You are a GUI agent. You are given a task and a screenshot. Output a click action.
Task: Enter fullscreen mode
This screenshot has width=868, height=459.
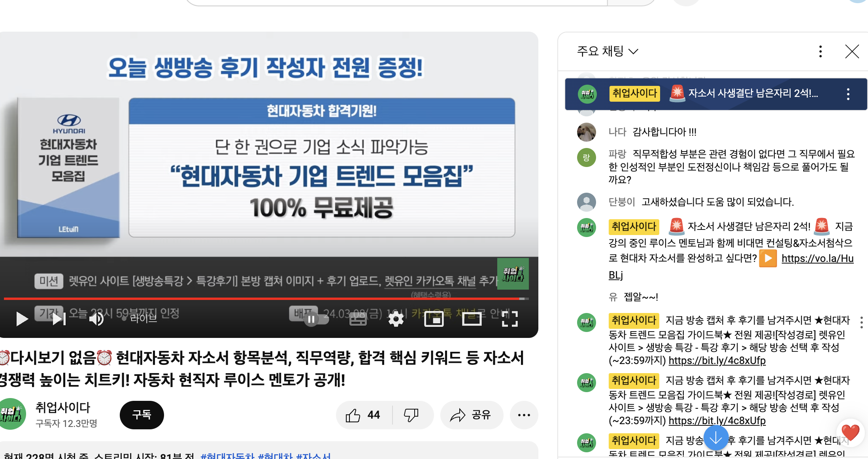click(509, 319)
